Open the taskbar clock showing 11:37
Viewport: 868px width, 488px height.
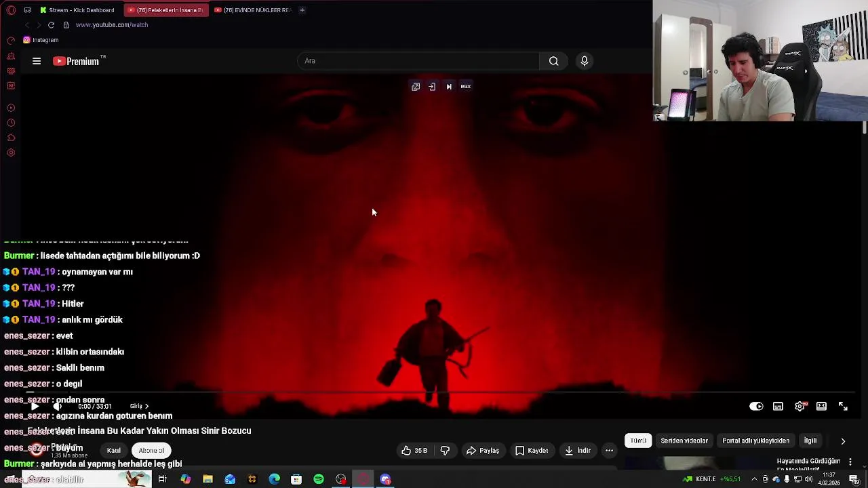[829, 480]
